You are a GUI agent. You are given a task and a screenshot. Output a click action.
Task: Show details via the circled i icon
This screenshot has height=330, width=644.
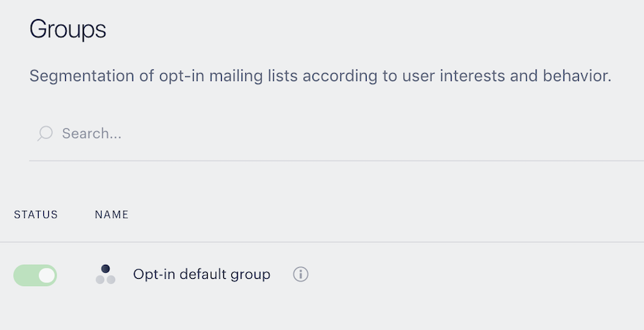click(x=301, y=274)
